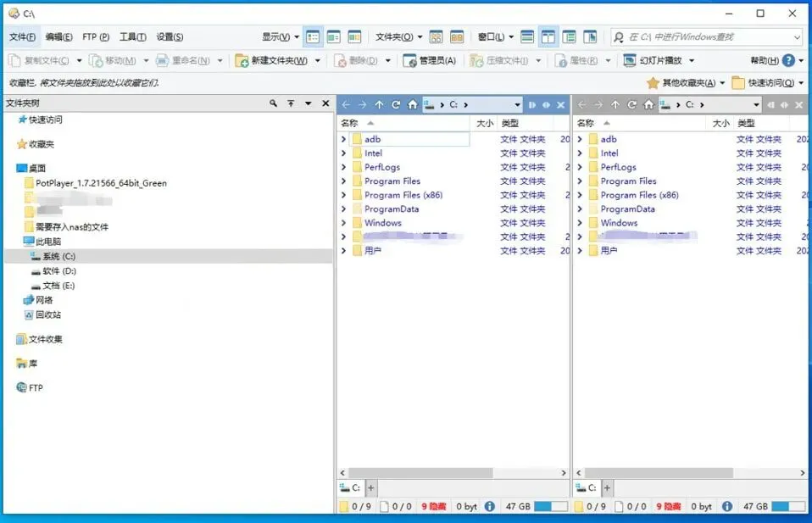The height and width of the screenshot is (523, 812).
Task: Click the blue help question mark icon
Action: coord(788,60)
